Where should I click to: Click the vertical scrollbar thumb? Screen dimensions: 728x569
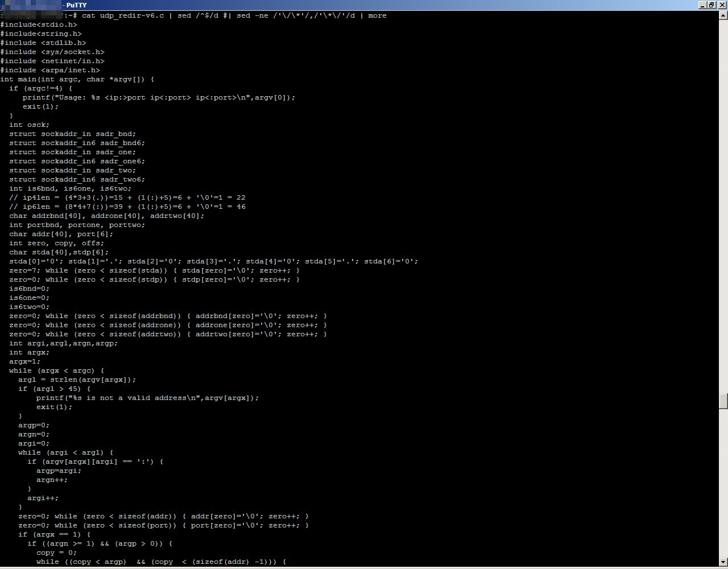pos(723,401)
